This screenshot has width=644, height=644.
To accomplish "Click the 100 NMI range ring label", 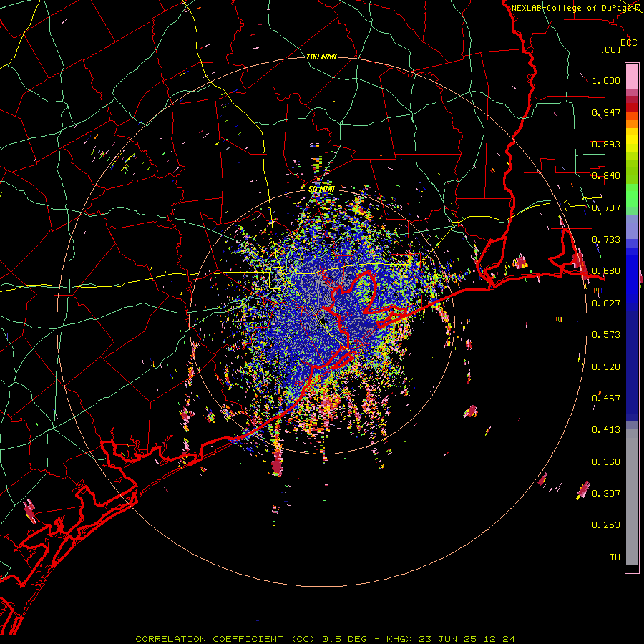I will [321, 57].
